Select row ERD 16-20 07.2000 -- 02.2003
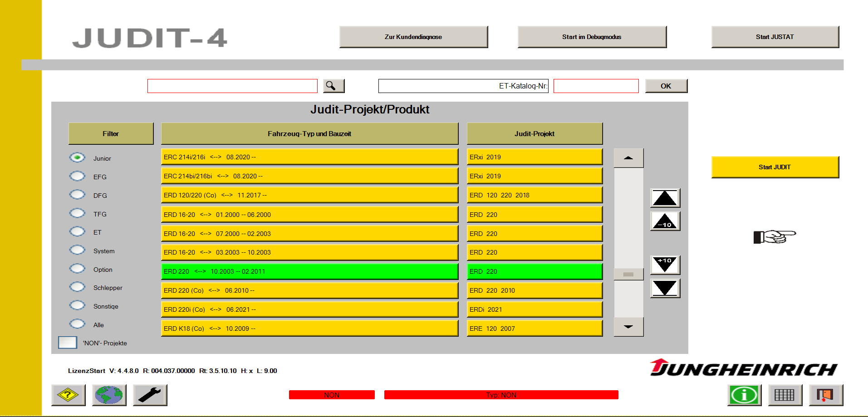The image size is (868, 417). point(309,234)
